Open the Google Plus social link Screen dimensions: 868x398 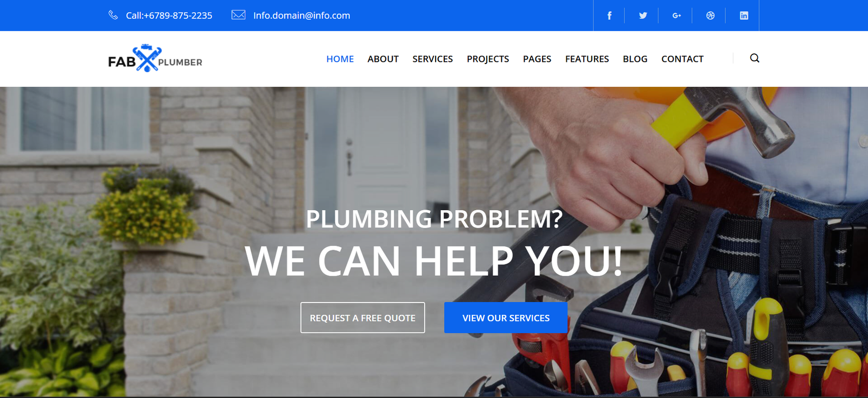[676, 16]
